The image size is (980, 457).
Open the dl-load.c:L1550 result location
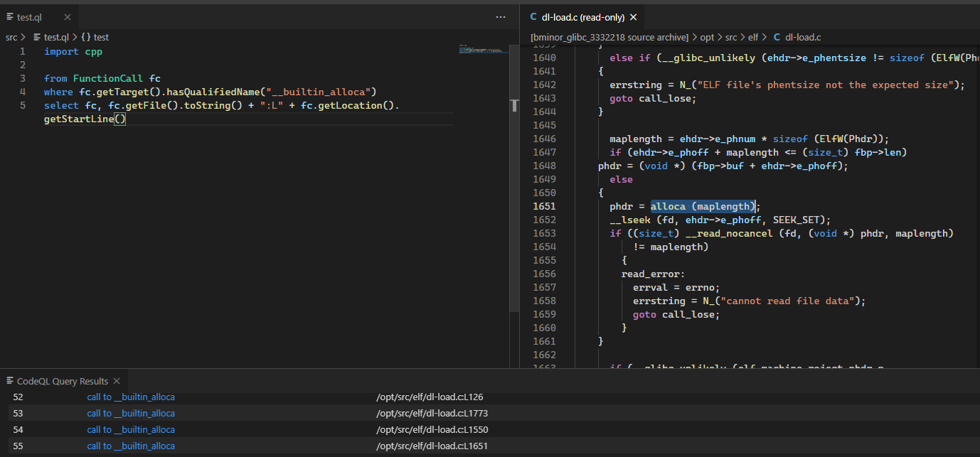[x=430, y=429]
